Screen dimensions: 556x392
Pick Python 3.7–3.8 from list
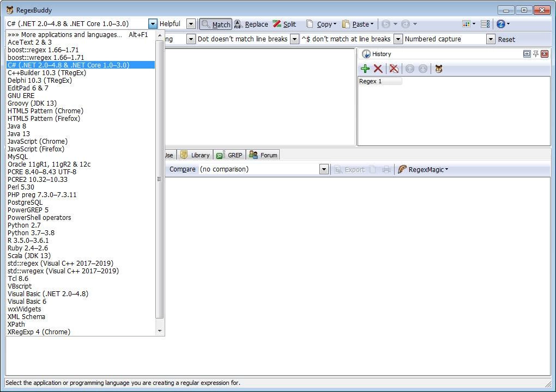pyautogui.click(x=81, y=232)
